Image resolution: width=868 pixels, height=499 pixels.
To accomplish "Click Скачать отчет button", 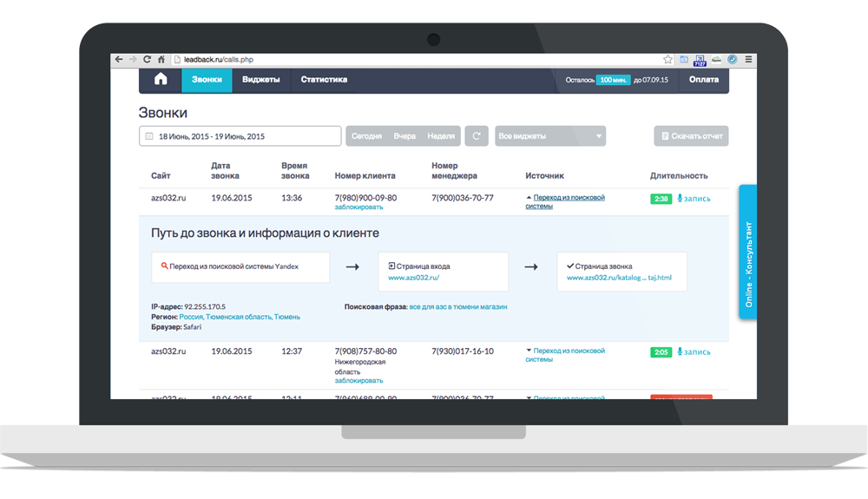I will 691,136.
